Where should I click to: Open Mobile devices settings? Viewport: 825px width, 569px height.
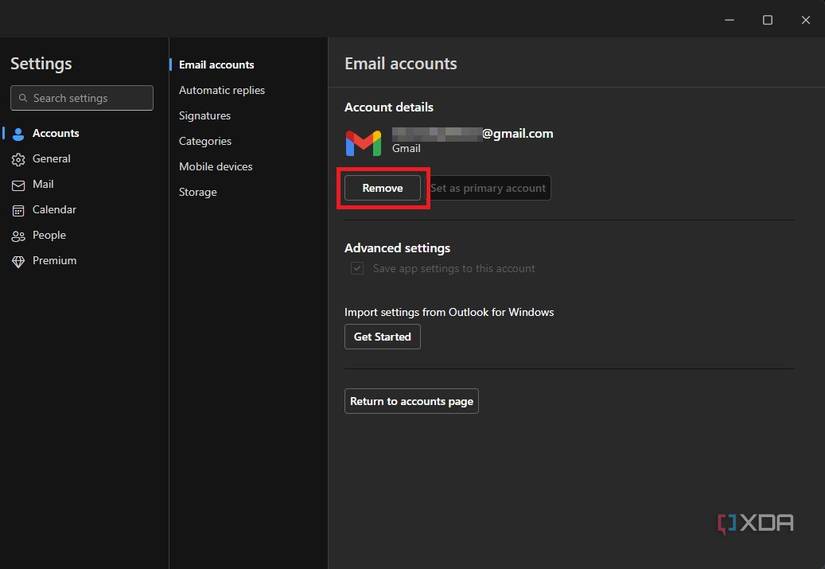[215, 167]
